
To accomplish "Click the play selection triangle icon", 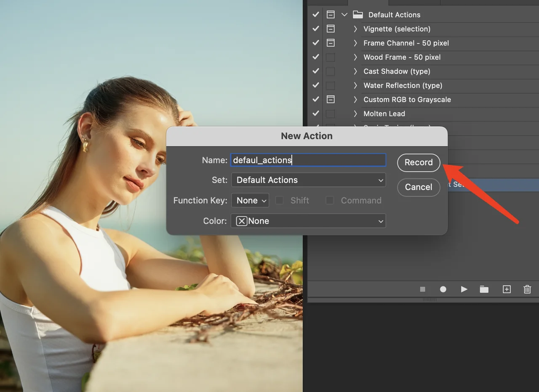I will [x=464, y=289].
